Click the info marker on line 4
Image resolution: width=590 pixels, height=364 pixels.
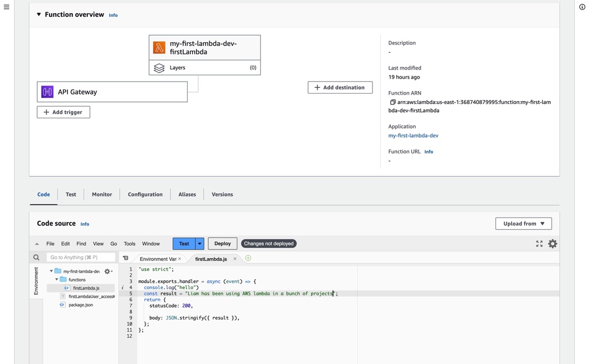(x=123, y=288)
